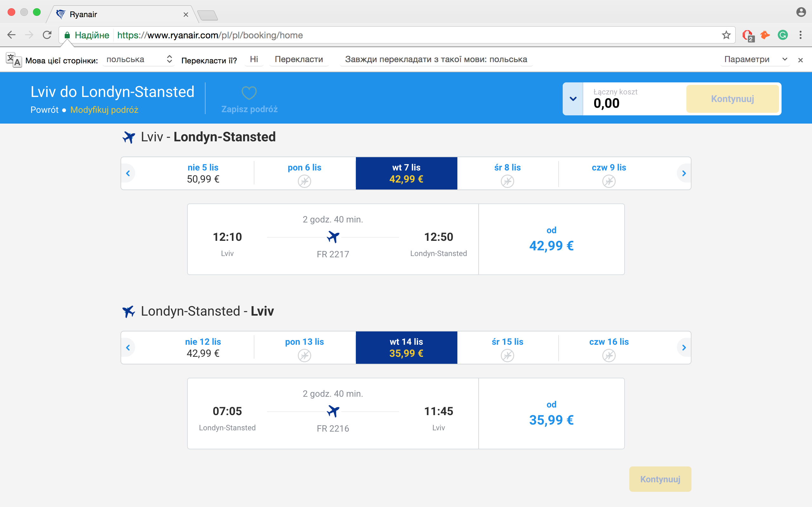Open the user profile icon
812x507 pixels.
[x=801, y=12]
